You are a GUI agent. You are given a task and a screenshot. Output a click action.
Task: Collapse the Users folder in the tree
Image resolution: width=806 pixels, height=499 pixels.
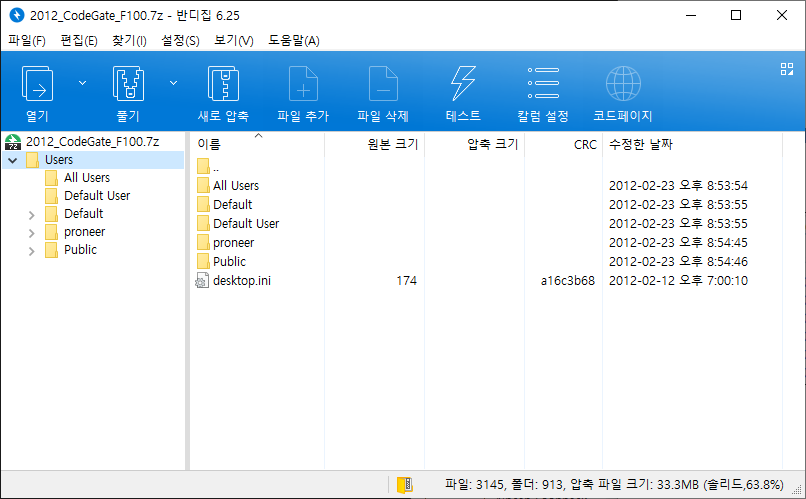[13, 160]
